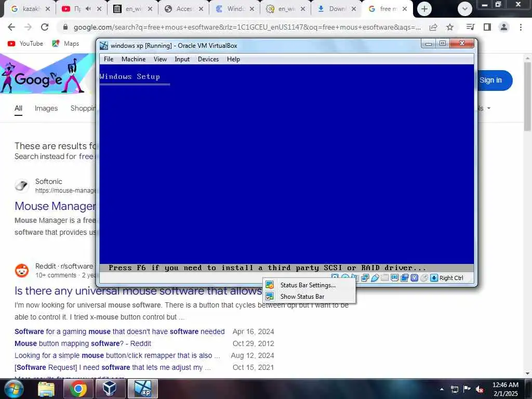Screen dimensions: 532x399
Task: Open the tab search dropdown arrow
Action: (465, 9)
